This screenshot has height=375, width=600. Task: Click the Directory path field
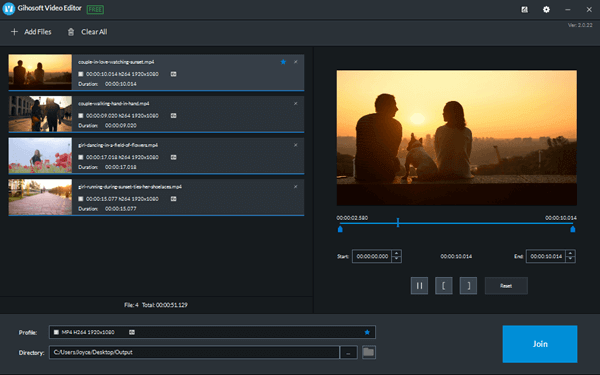(x=194, y=352)
